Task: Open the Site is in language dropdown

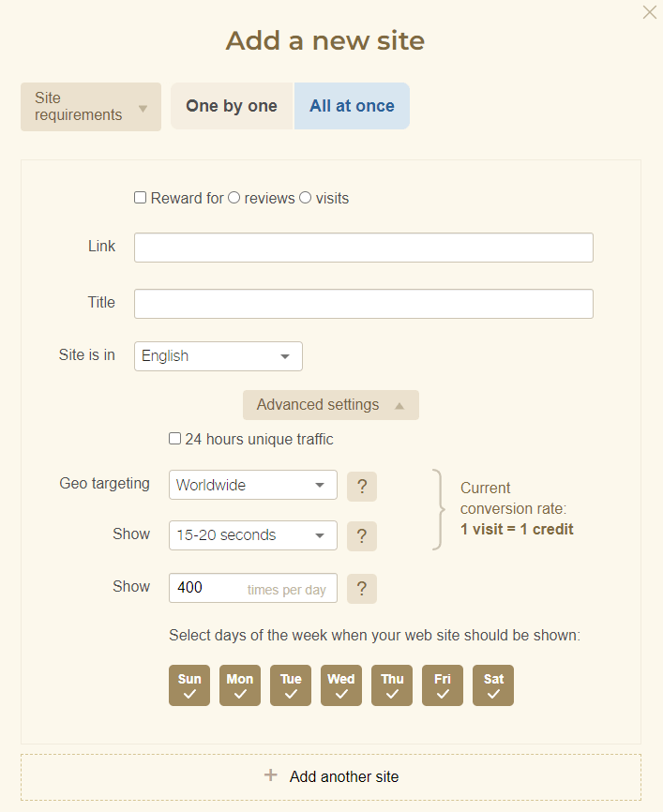Action: tap(218, 356)
